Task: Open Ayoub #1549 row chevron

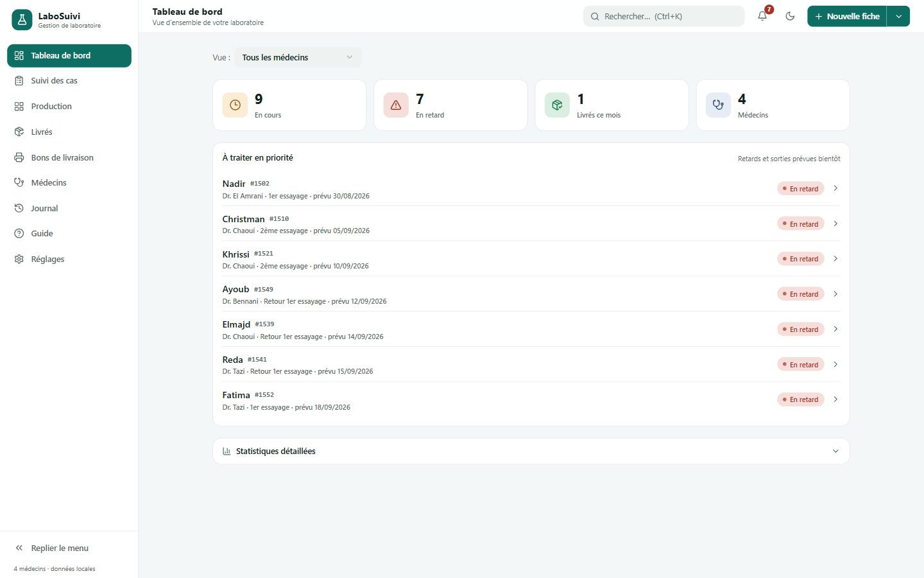Action: [x=835, y=293]
